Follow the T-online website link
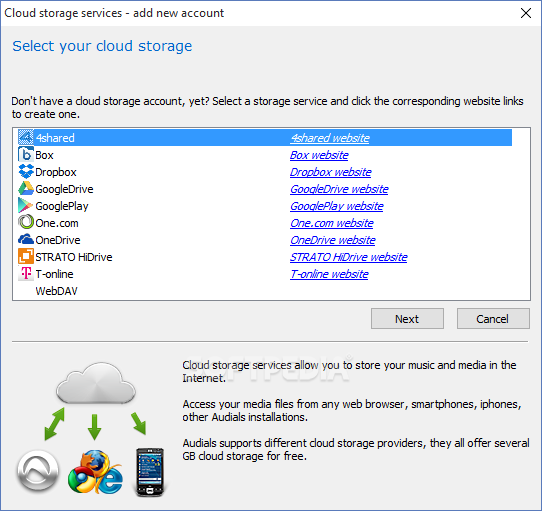Viewport: 542px width, 511px height. pyautogui.click(x=329, y=274)
